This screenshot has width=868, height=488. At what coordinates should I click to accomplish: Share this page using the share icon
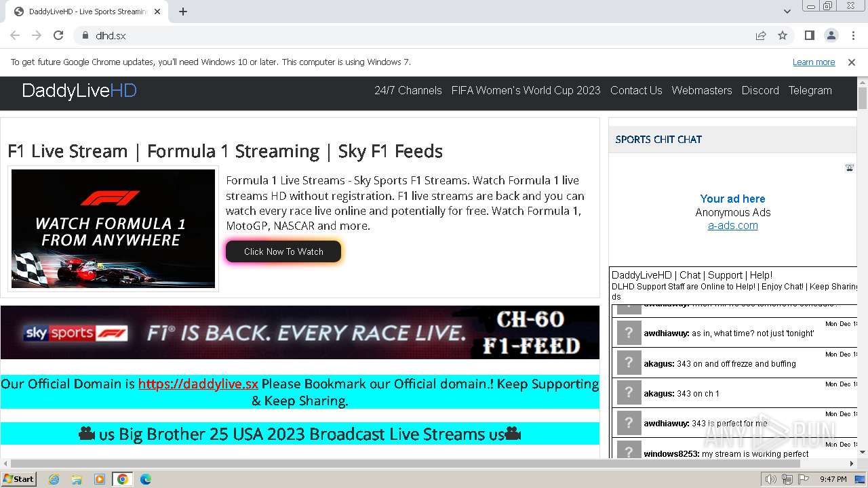tap(761, 35)
